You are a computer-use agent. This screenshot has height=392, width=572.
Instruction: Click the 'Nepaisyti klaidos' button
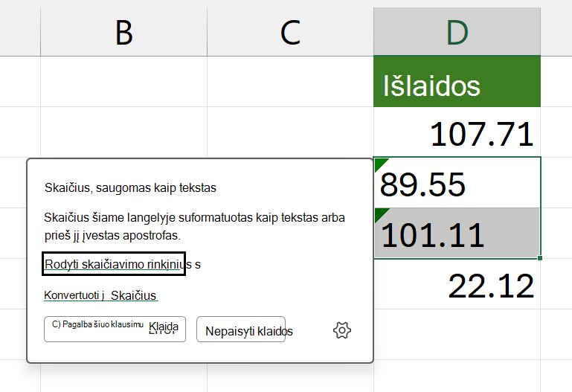click(x=241, y=330)
